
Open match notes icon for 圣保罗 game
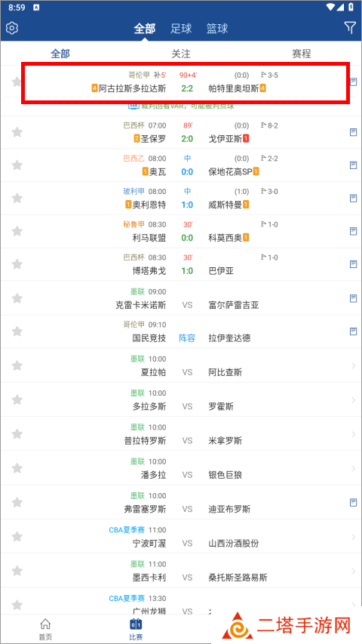pos(353,132)
